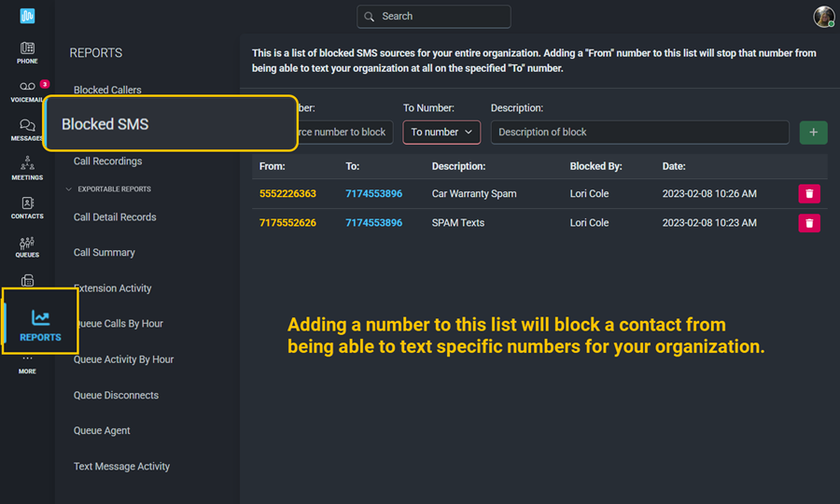Click the Description of block input field
Screen dimensions: 840x504
coord(639,133)
